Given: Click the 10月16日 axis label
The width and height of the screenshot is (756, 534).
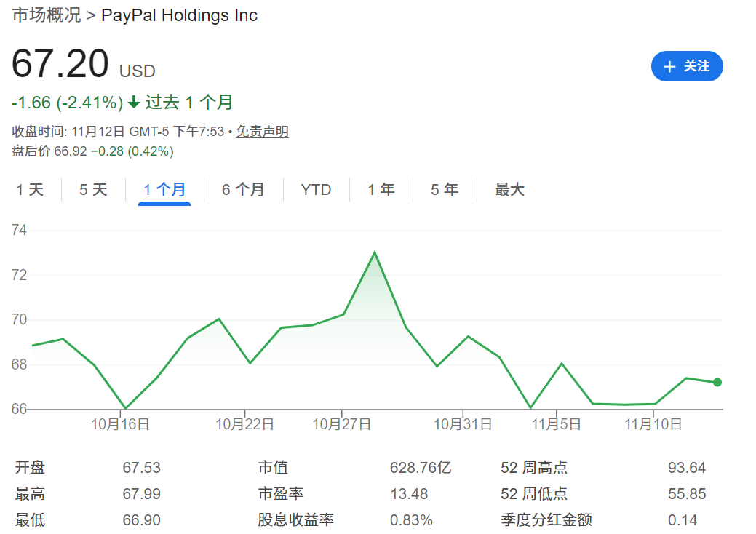Looking at the screenshot, I should point(120,423).
